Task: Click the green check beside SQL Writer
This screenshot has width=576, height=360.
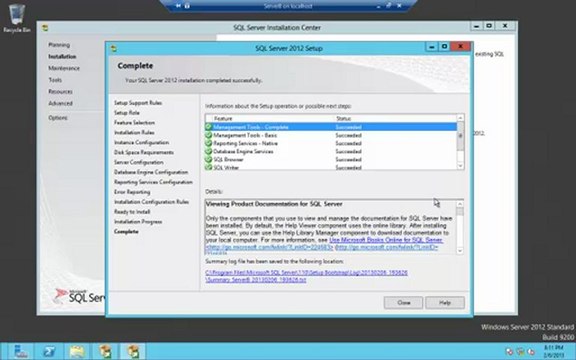Action: click(x=208, y=167)
